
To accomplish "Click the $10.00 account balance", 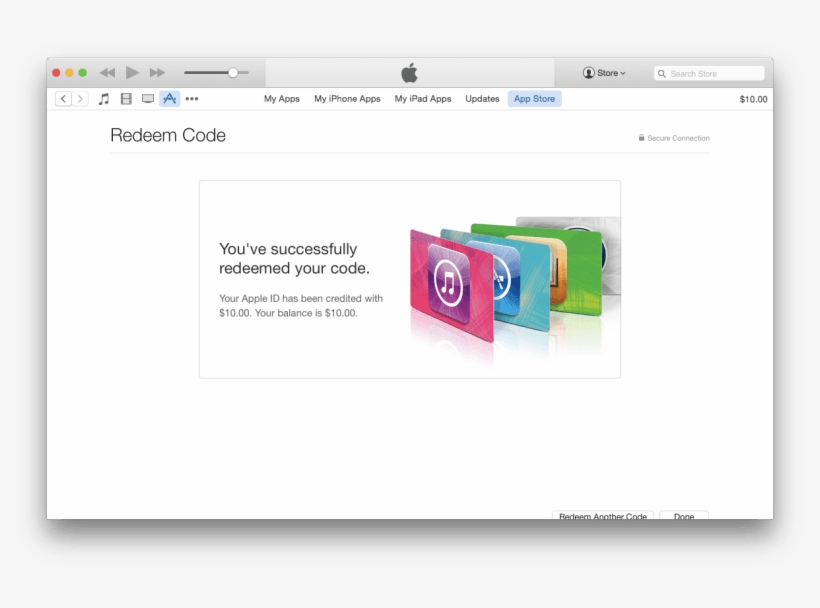I will [753, 99].
